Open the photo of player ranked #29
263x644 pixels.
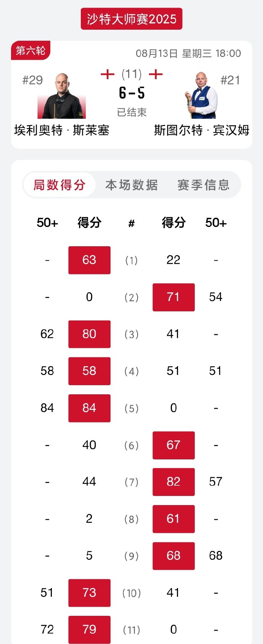[x=62, y=96]
